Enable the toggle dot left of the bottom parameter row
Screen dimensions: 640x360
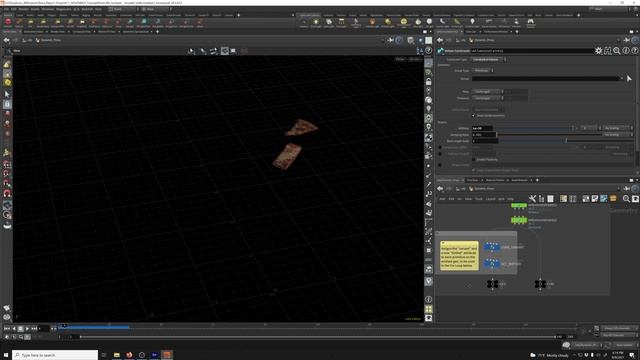[x=440, y=165]
